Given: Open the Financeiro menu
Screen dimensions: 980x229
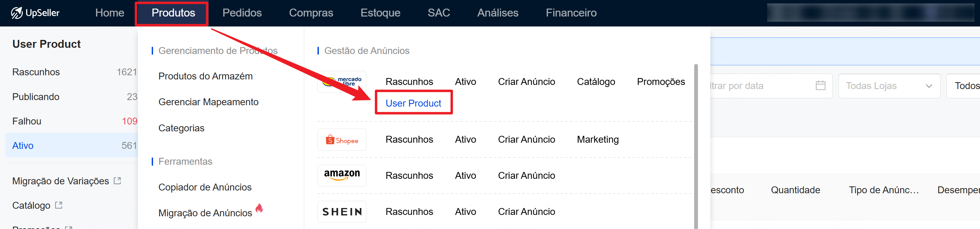Looking at the screenshot, I should point(571,13).
